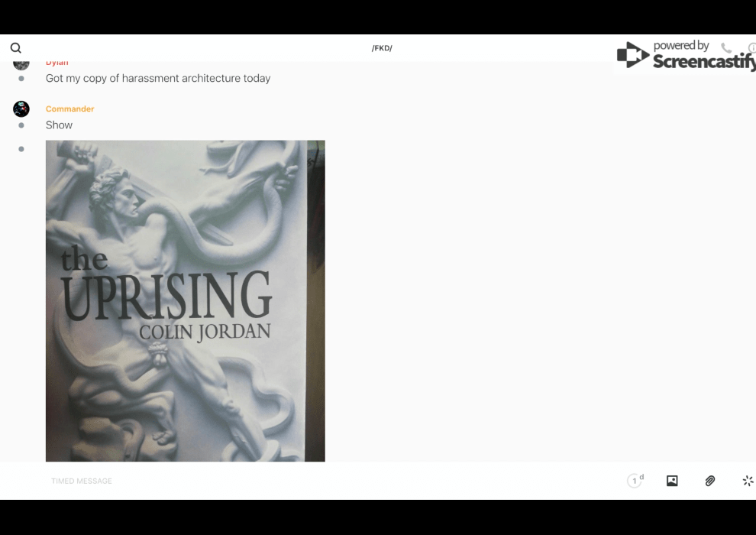This screenshot has height=535, width=756.
Task: Click the dot beside the harassment architecture message
Action: [21, 79]
